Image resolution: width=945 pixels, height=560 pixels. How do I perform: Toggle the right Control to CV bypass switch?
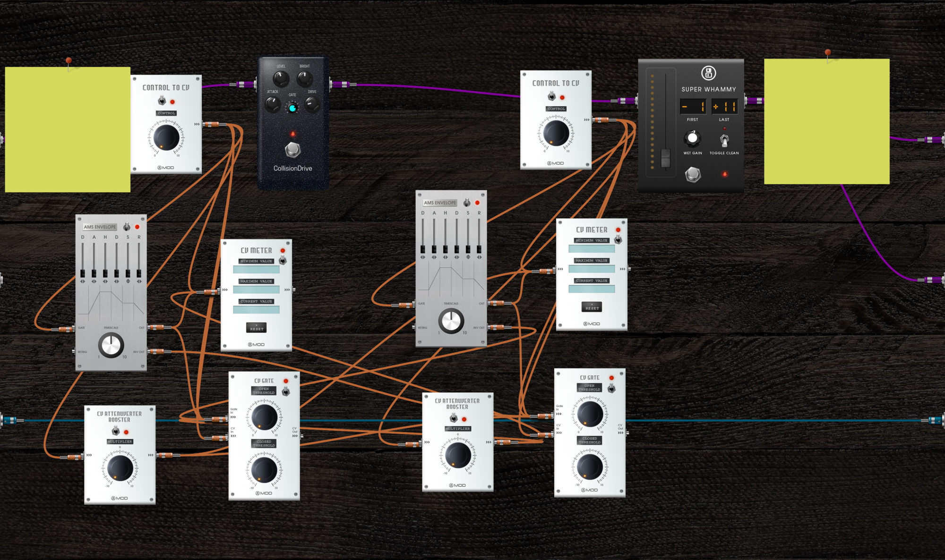tap(551, 96)
